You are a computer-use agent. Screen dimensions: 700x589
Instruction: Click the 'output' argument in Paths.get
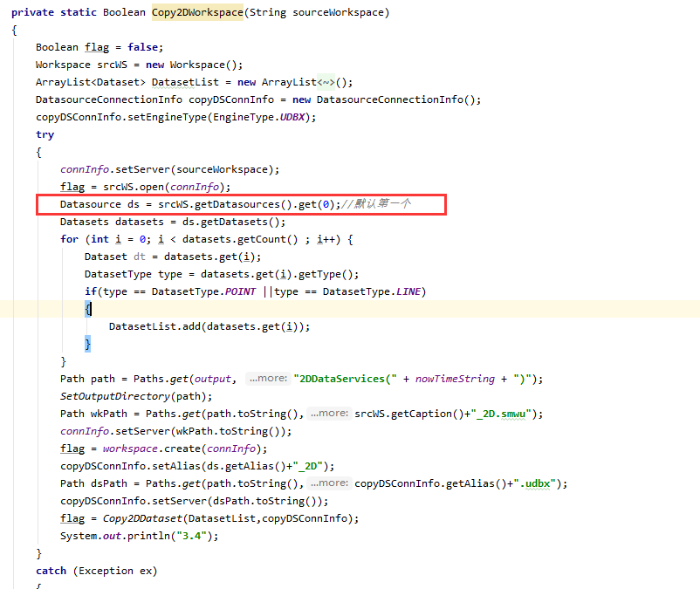click(x=212, y=379)
